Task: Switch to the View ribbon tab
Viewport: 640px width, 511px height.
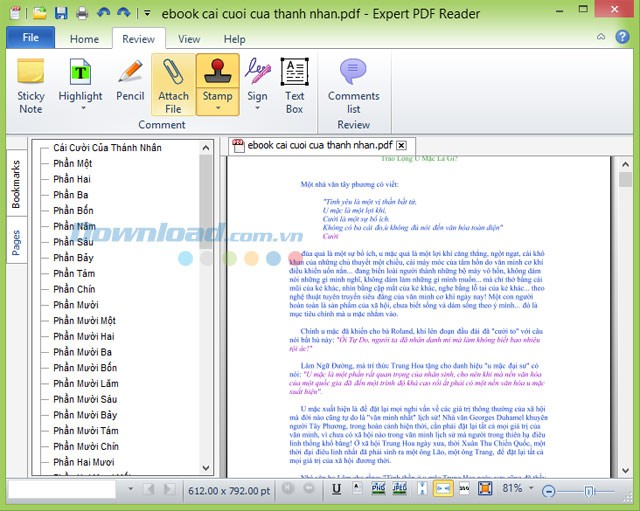Action: tap(189, 39)
